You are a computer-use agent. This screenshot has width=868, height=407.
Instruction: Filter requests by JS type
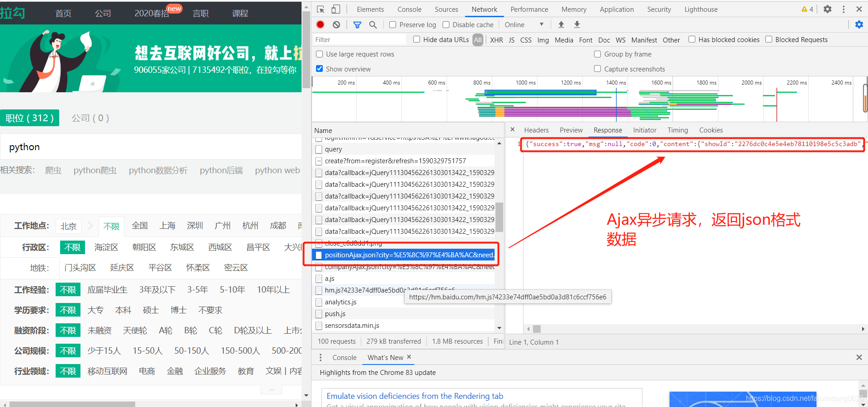tap(511, 40)
